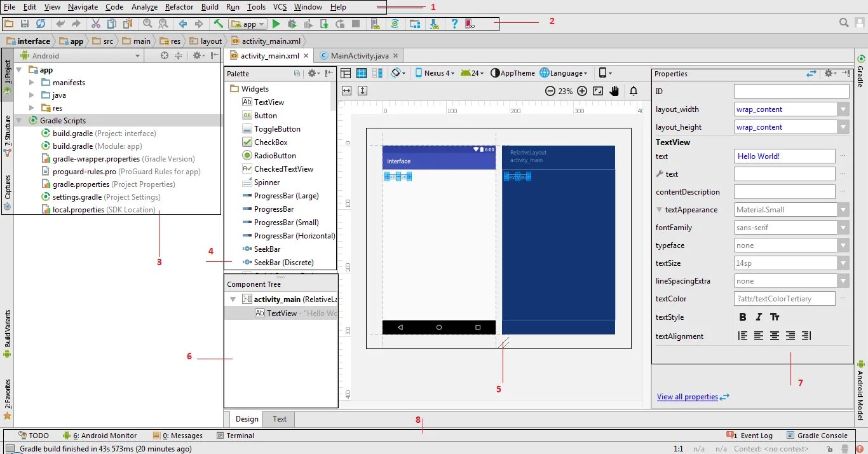Open the API 24 version dropdown
The width and height of the screenshot is (868, 454).
(x=472, y=73)
